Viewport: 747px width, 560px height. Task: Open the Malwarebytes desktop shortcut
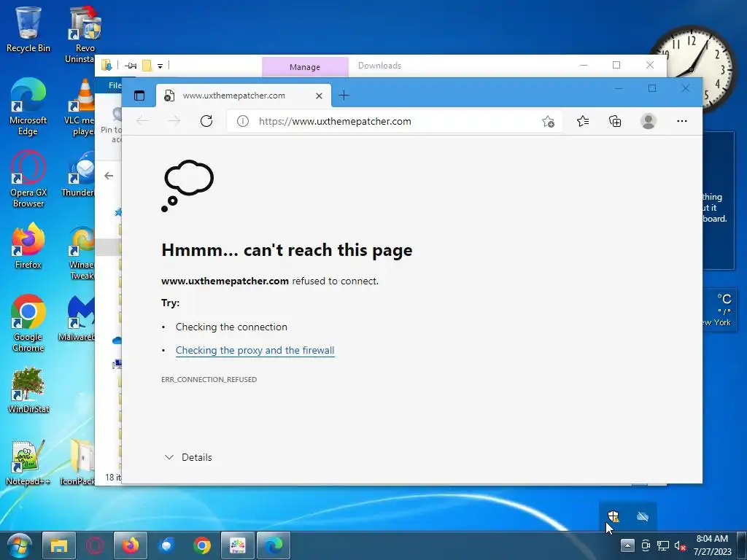pos(78,318)
